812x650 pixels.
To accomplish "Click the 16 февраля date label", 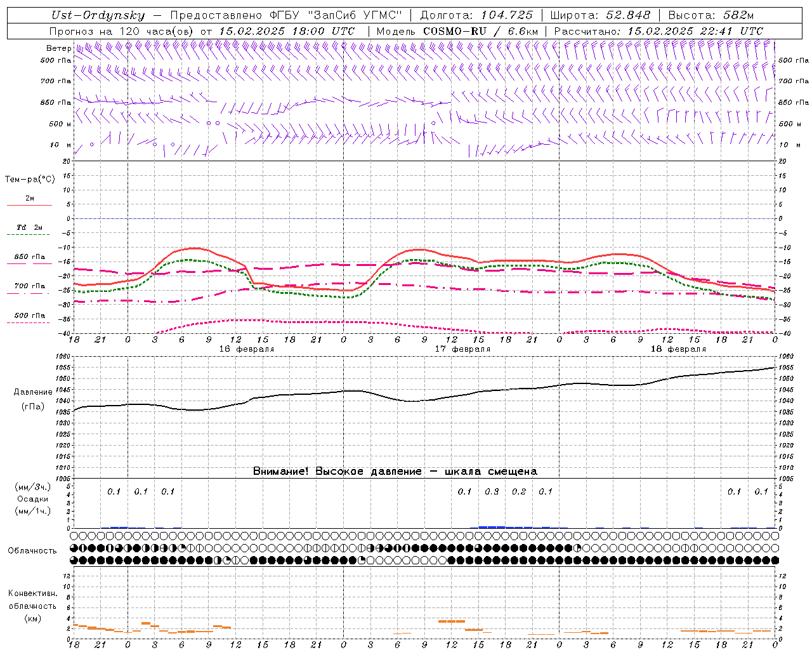I will pos(247,349).
